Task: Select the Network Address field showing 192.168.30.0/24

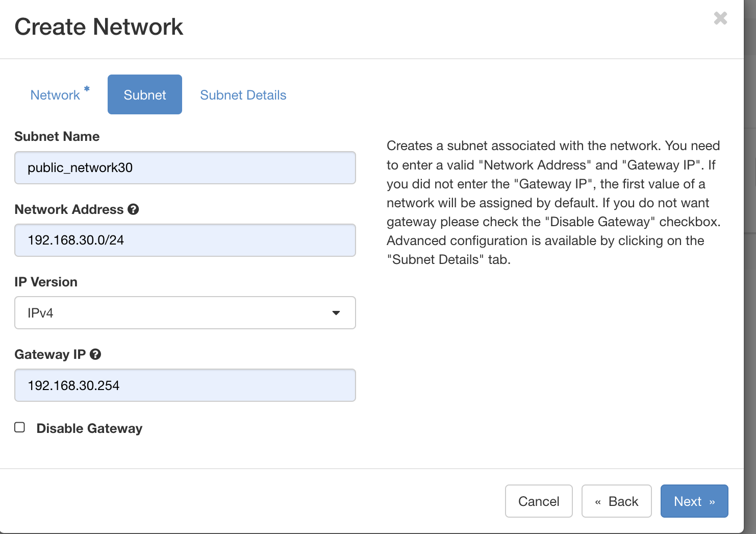Action: 185,240
